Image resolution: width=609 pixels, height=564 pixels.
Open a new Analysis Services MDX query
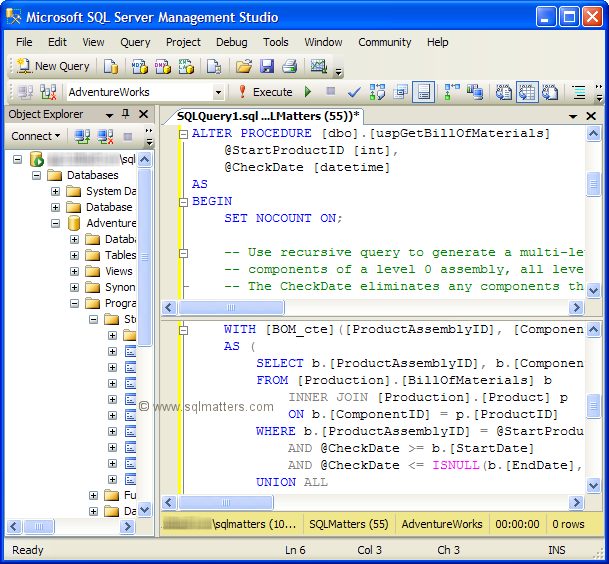(x=139, y=66)
